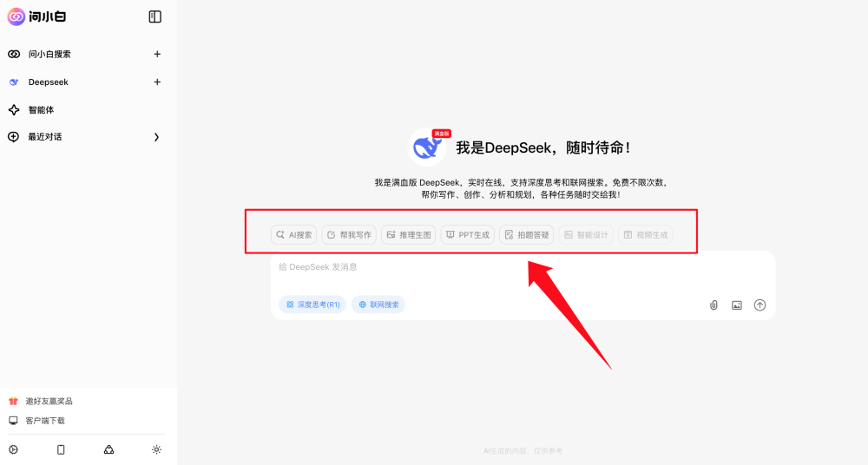Viewport: 868px width, 465px height.
Task: Choose the AI搜索 quick action
Action: click(294, 235)
